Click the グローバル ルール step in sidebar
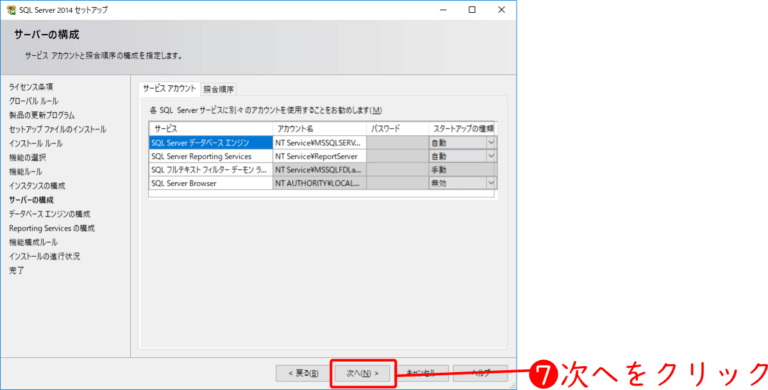This screenshot has height=390, width=768. pyautogui.click(x=34, y=101)
